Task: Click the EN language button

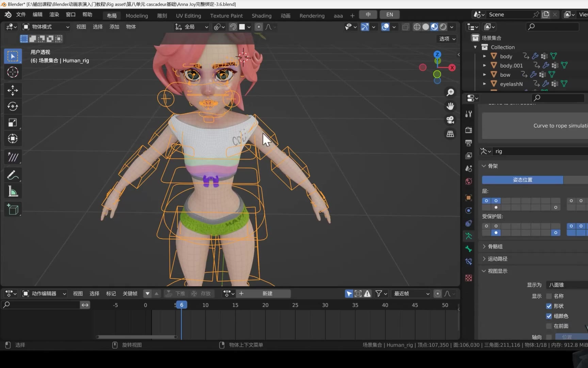Action: click(x=390, y=15)
